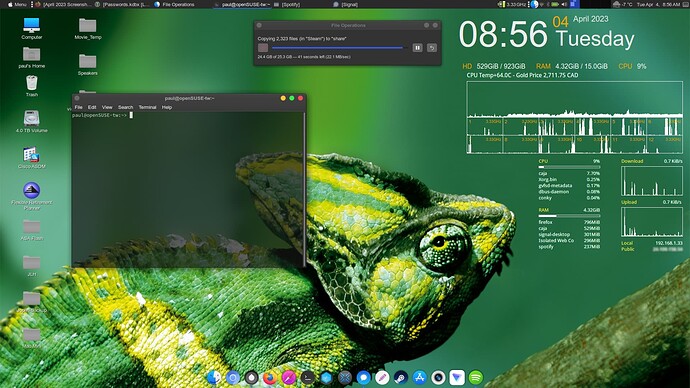Switch to File Operations taskbar entry
The image size is (690, 388).
(x=175, y=4)
